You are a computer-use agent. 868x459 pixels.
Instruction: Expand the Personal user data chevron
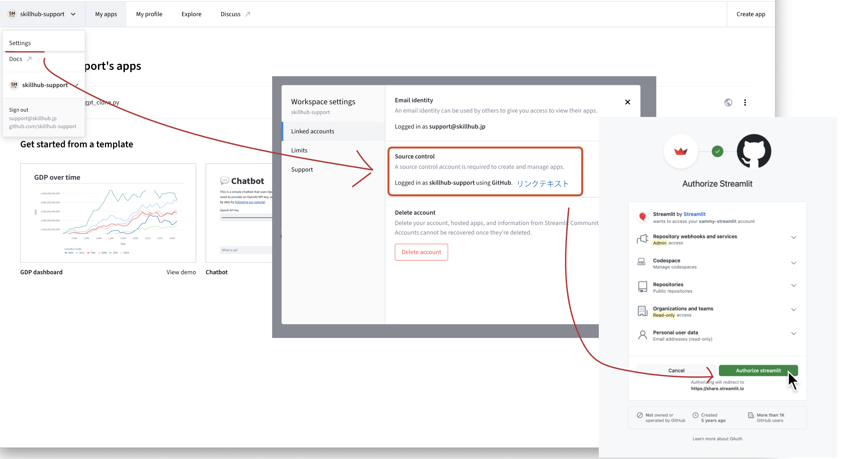(794, 334)
